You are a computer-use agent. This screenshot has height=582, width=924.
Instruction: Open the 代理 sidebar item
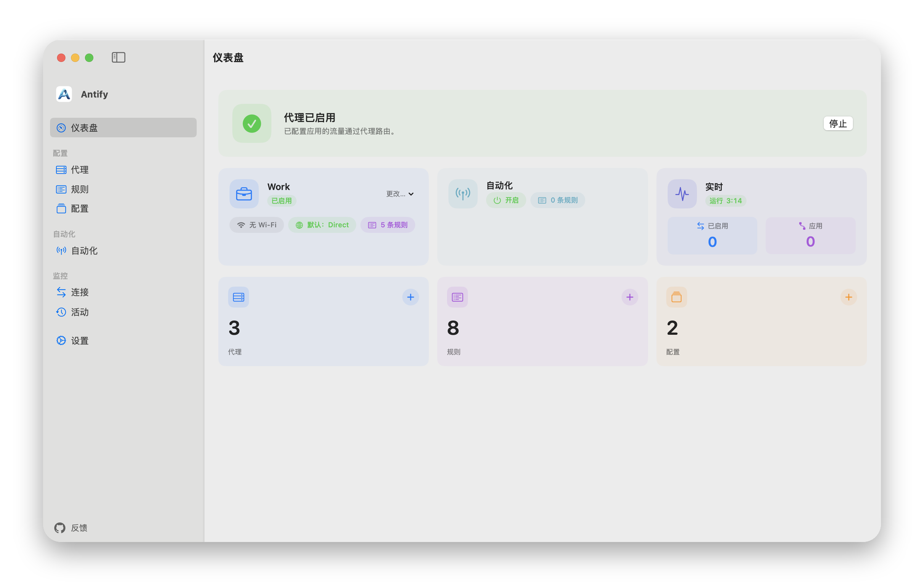coord(123,170)
